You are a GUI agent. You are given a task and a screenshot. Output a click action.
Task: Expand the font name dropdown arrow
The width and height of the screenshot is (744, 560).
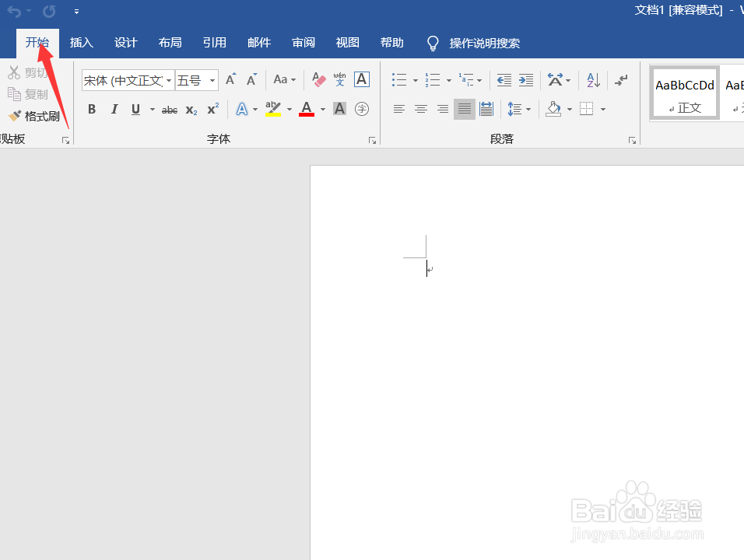point(169,81)
